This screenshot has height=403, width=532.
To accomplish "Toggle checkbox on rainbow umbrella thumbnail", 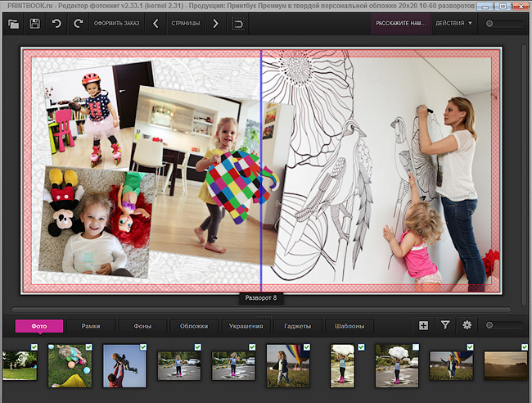I will (305, 348).
